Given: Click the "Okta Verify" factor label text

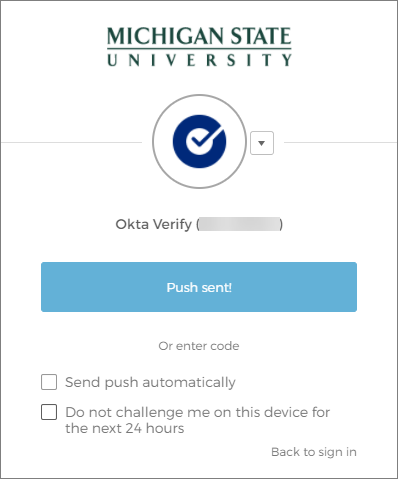Looking at the screenshot, I should [x=153, y=224].
